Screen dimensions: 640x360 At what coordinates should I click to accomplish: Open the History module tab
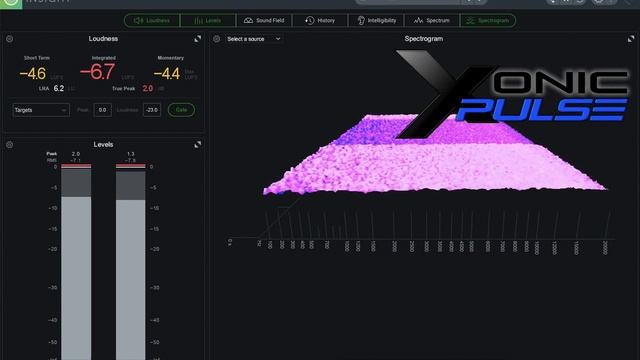click(320, 20)
